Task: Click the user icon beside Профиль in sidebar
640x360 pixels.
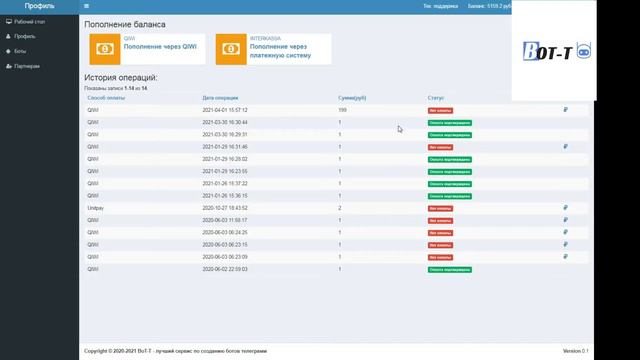Action: pos(8,36)
